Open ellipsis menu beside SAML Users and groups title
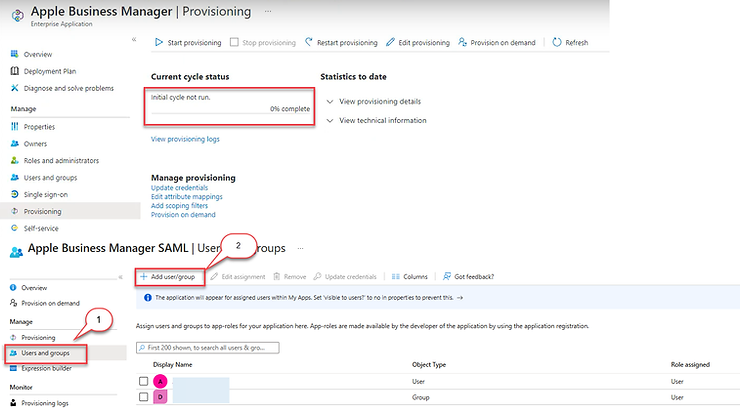This screenshot has width=740, height=413. click(300, 248)
